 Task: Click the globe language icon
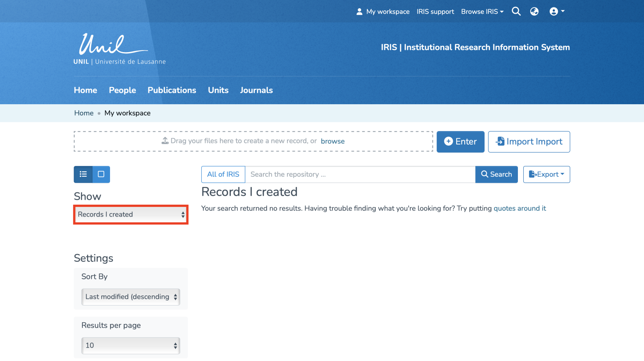click(534, 11)
